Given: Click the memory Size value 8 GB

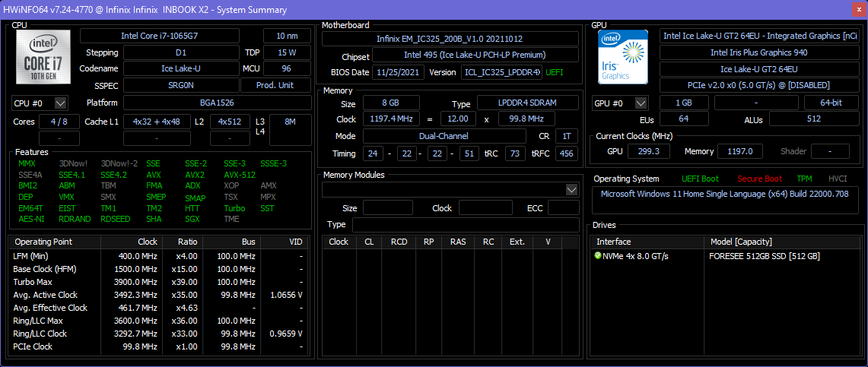Looking at the screenshot, I should coord(391,103).
